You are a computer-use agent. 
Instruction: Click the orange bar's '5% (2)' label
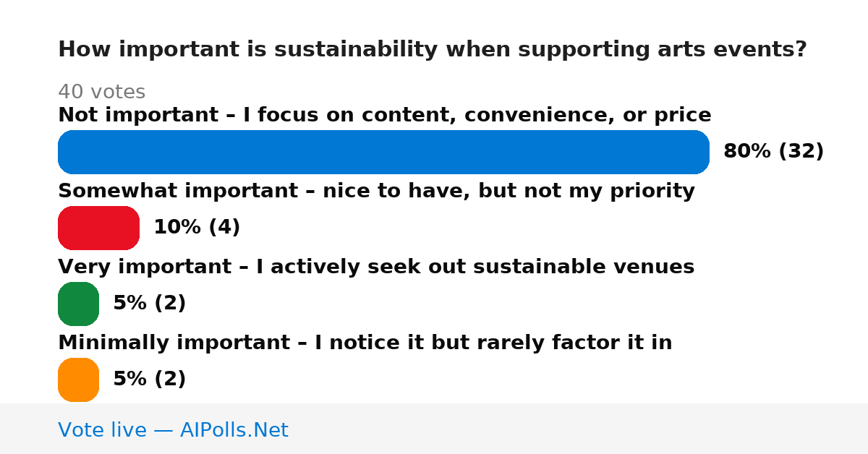[149, 380]
